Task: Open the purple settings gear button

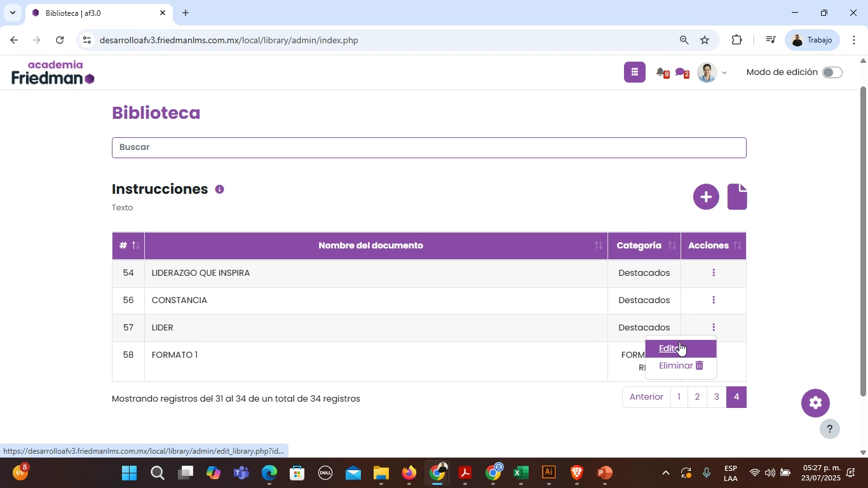Action: tap(815, 403)
